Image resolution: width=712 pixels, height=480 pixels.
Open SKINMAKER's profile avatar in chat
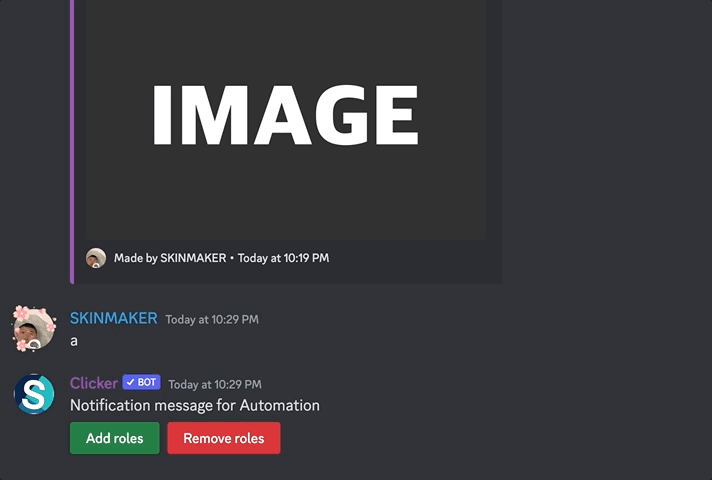click(x=34, y=329)
